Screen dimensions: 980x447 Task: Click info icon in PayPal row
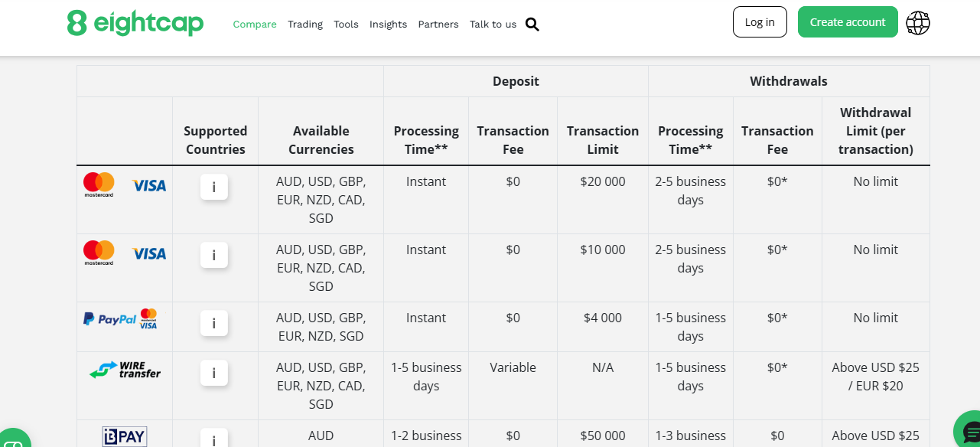(214, 323)
